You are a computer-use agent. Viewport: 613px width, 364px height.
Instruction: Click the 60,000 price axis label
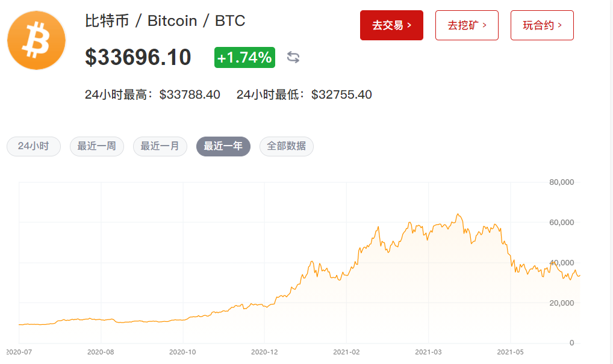(x=562, y=223)
